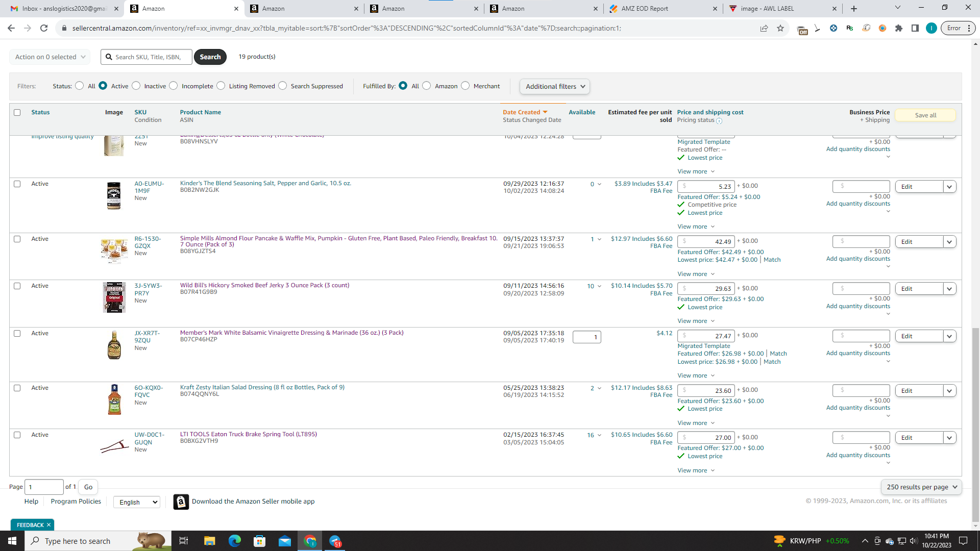This screenshot has height=551, width=980.
Task: Launch Microsoft Edge from the taskbar
Action: [235, 541]
